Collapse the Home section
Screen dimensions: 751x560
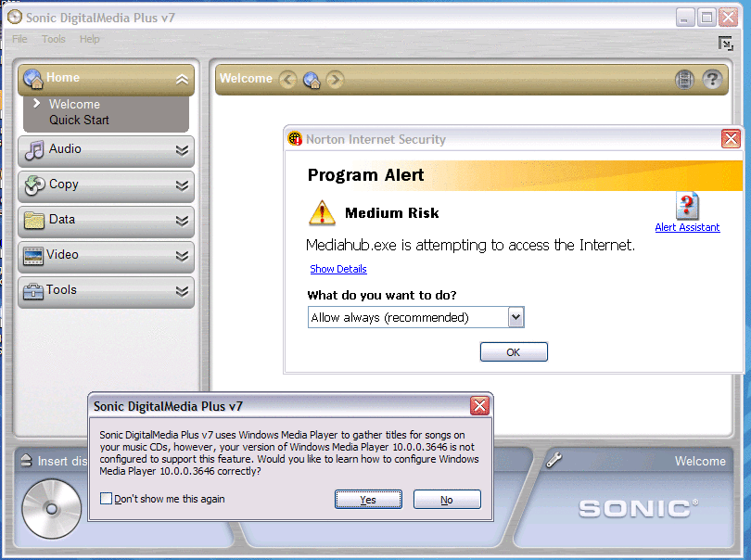tap(182, 80)
